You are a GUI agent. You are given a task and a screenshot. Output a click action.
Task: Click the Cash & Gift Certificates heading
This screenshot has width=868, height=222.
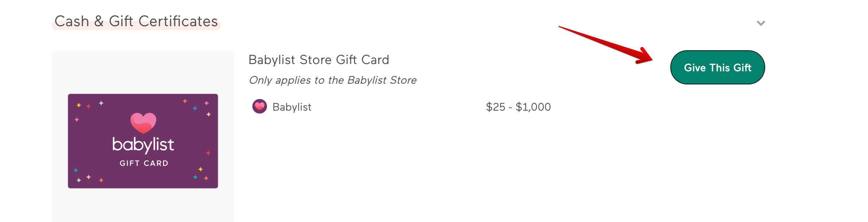tap(136, 21)
